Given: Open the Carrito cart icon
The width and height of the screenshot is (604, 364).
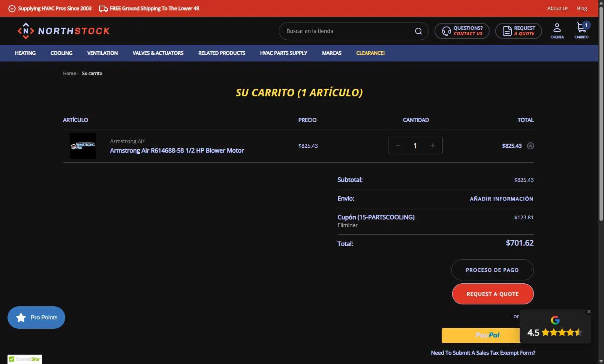Looking at the screenshot, I should point(582,31).
